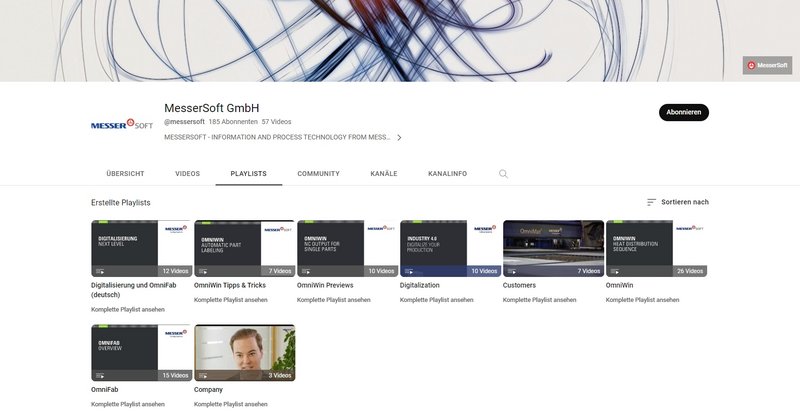Click the Industry 4.0 thumbnail
Screen dimensions: 800x414
tap(451, 249)
